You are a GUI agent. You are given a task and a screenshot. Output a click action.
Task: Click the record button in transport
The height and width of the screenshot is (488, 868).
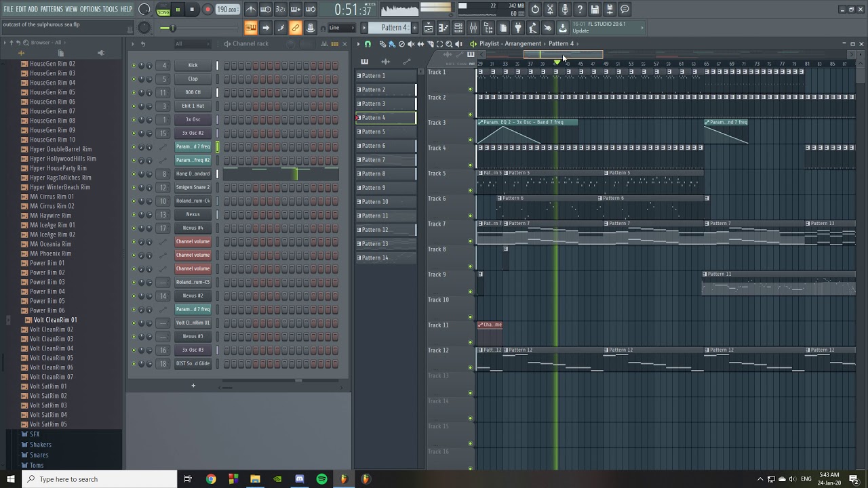tap(208, 9)
